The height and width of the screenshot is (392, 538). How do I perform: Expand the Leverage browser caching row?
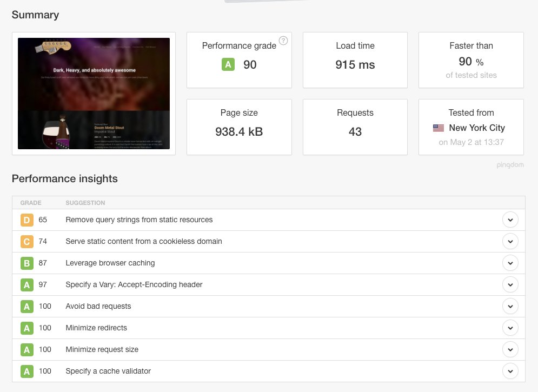click(x=510, y=263)
